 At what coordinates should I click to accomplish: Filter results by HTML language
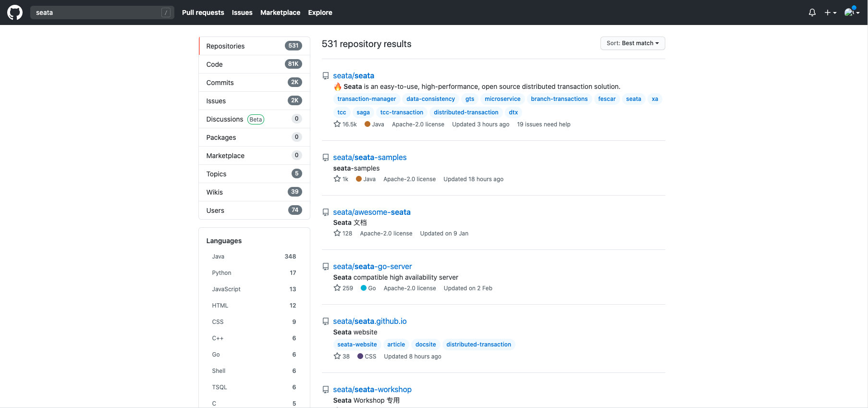pos(254,306)
